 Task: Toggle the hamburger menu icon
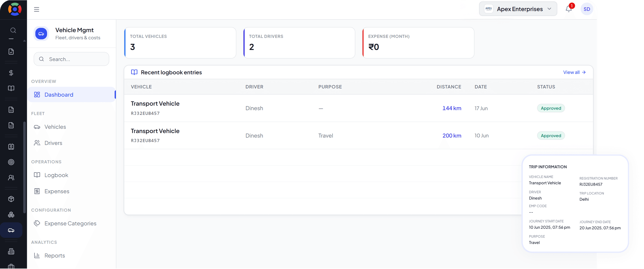[37, 10]
